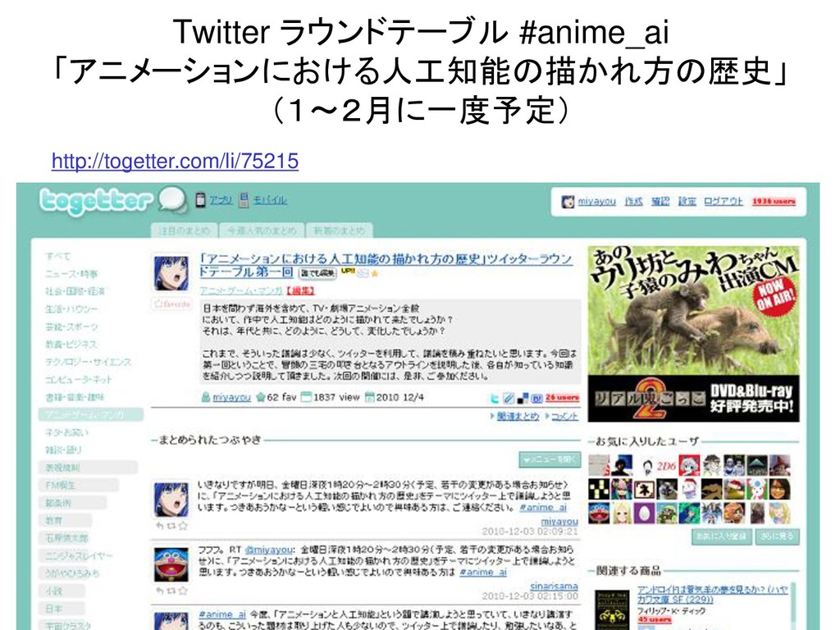Open the 関連まとめ link

click(x=518, y=416)
